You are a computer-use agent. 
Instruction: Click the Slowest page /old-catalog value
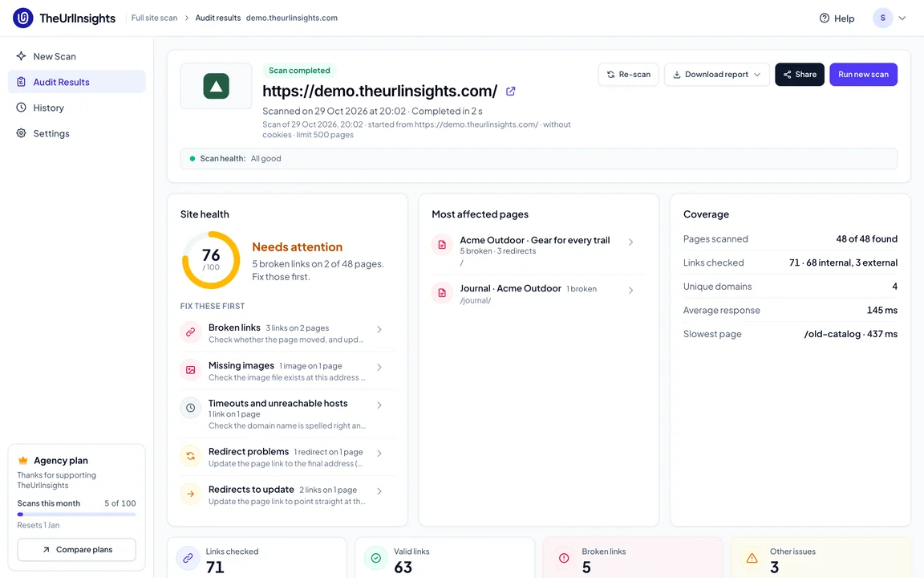point(851,334)
